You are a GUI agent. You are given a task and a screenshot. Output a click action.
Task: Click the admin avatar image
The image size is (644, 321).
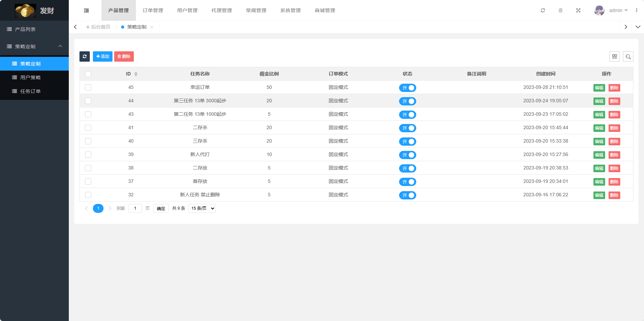click(599, 10)
